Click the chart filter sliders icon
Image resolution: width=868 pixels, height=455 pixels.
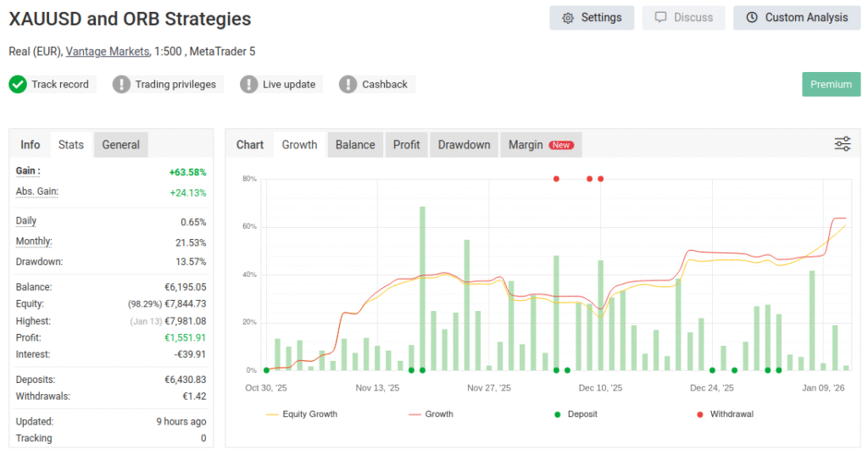tap(842, 144)
